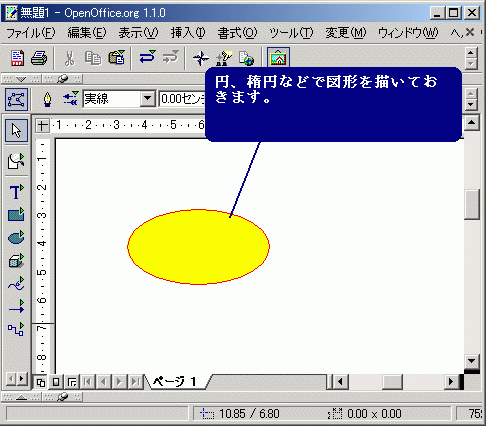Expand the hidden toolbar arrow below main toolbar
This screenshot has height=426, width=486.
pyautogui.click(x=21, y=79)
